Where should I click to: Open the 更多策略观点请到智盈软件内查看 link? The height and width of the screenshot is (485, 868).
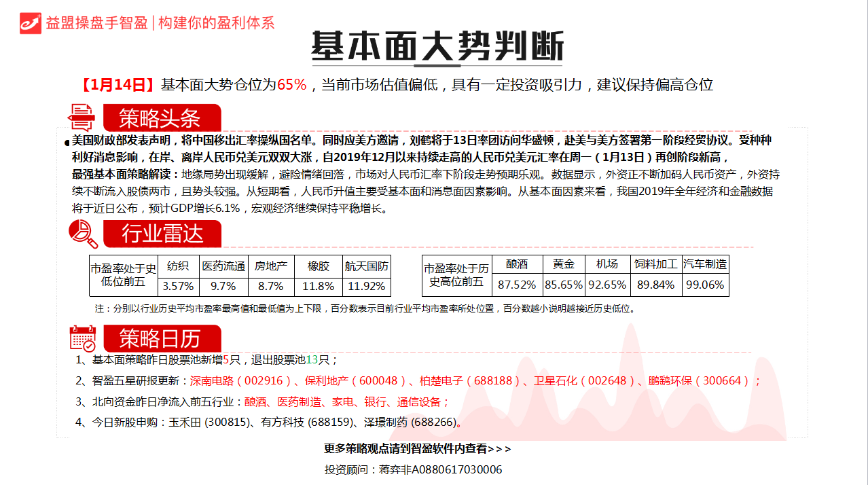click(417, 449)
